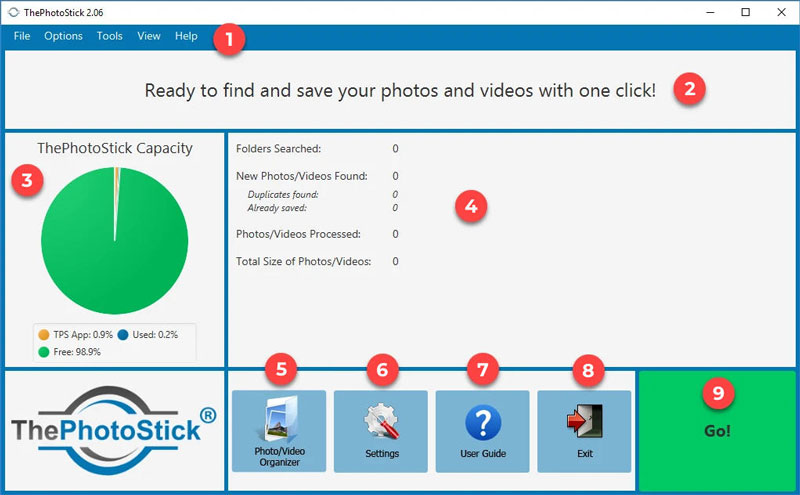Click the 'Already saved:' text
The height and width of the screenshot is (495, 800).
click(x=277, y=208)
